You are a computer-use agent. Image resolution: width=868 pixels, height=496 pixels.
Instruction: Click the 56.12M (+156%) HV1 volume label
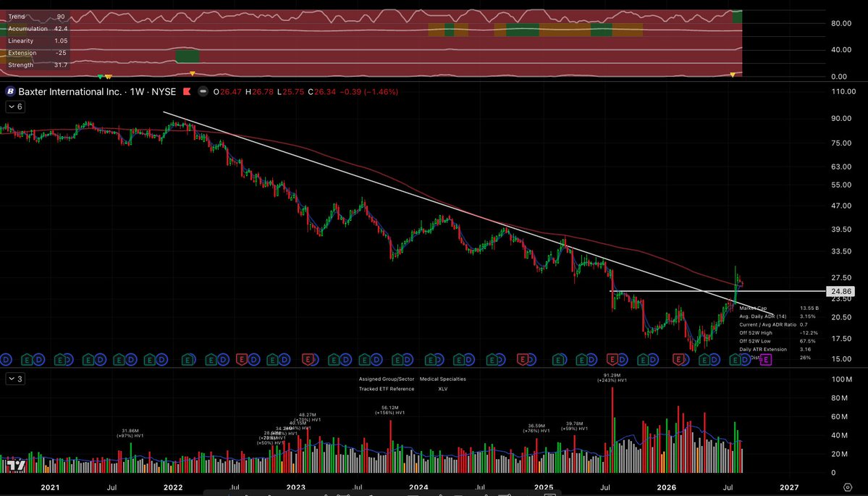tap(389, 410)
